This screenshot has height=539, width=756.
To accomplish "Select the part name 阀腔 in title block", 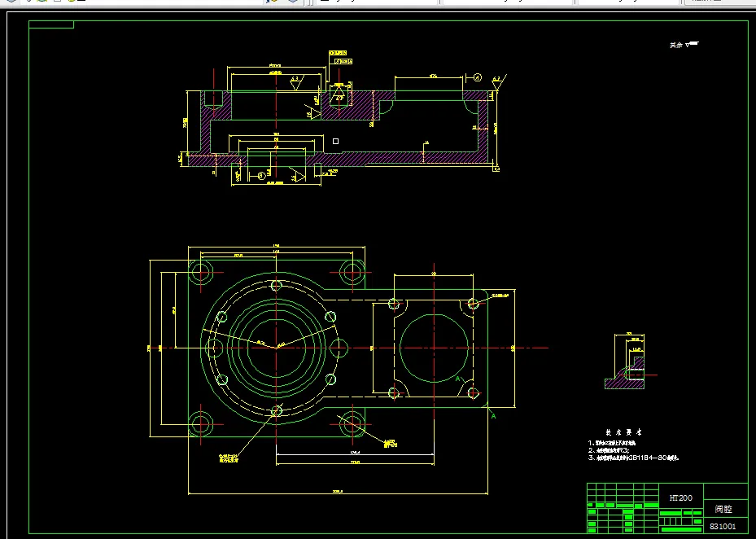I will tap(723, 509).
